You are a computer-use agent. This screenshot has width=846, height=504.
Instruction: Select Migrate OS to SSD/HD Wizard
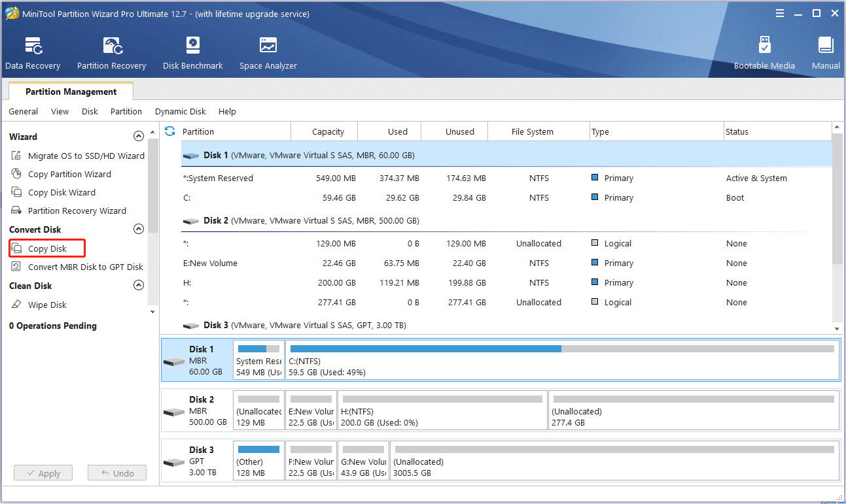pos(86,156)
